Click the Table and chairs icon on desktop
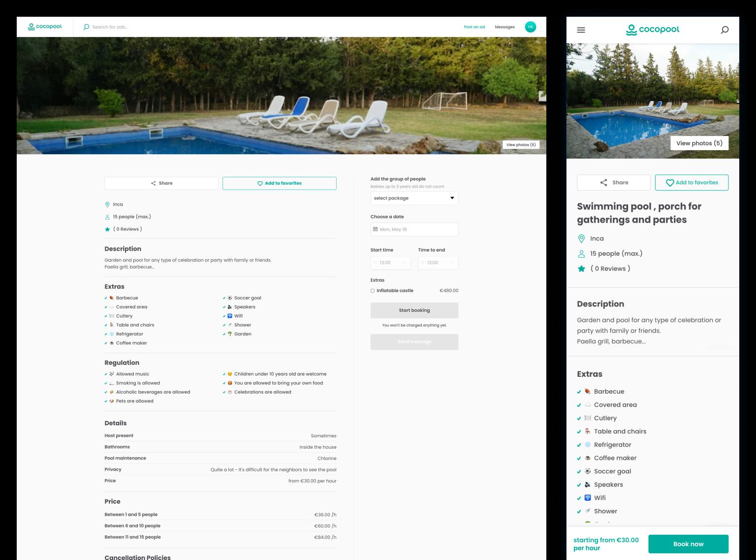 [x=112, y=325]
